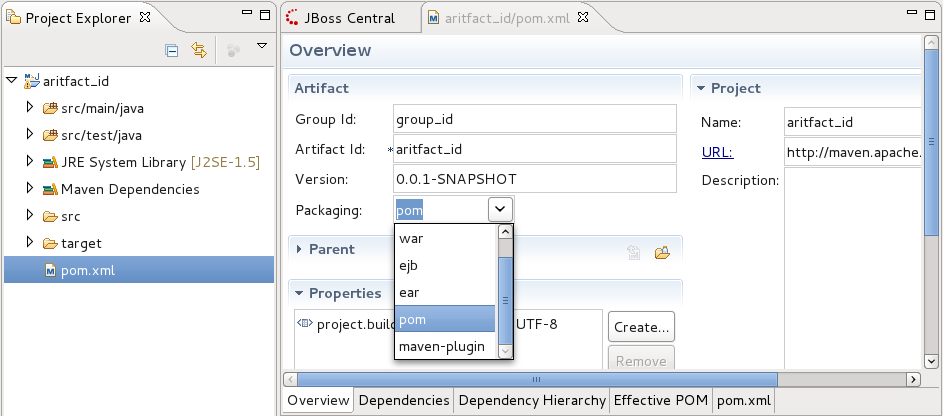Viewport: 943px width, 416px height.
Task: Click JRE System Library icon
Action: pyautogui.click(x=50, y=162)
